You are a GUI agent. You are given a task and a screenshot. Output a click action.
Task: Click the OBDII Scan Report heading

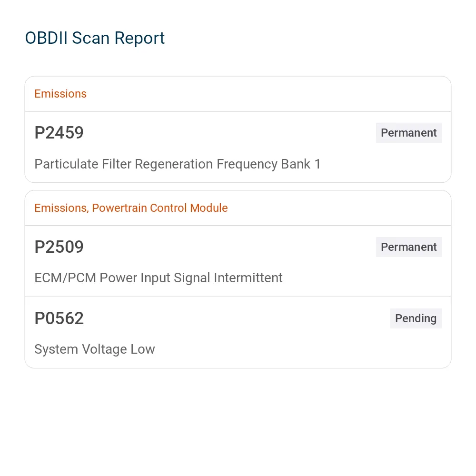[x=95, y=38]
